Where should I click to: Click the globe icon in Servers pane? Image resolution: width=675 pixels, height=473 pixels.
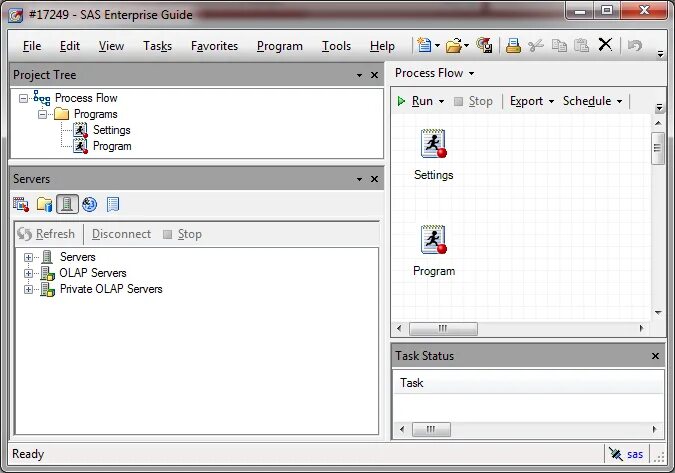[90, 204]
